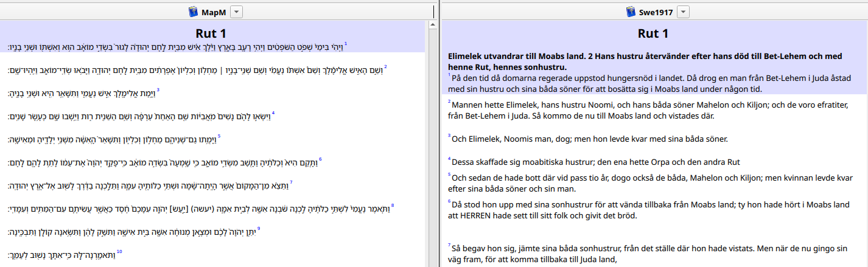Click Hebrew verse 8 in the MapM pane

pos(201,208)
